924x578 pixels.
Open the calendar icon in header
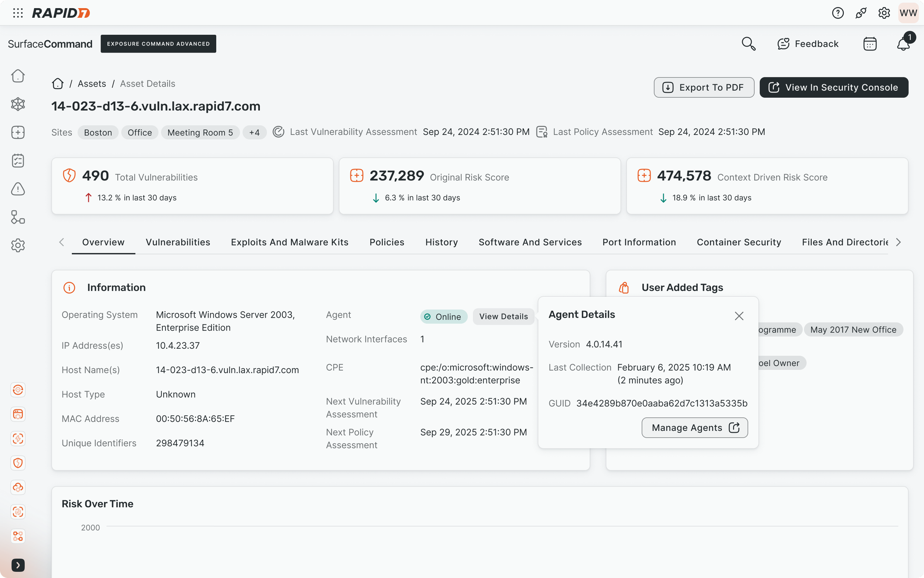point(870,44)
